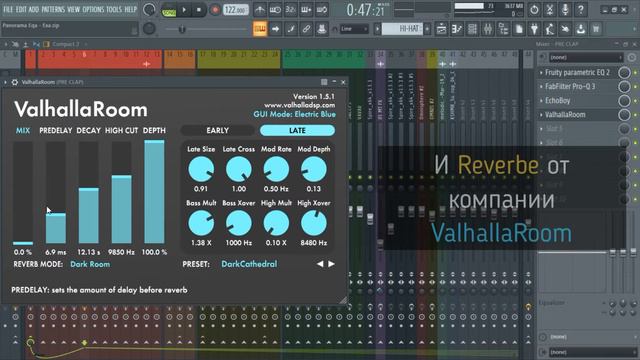Click the record button

click(215, 10)
